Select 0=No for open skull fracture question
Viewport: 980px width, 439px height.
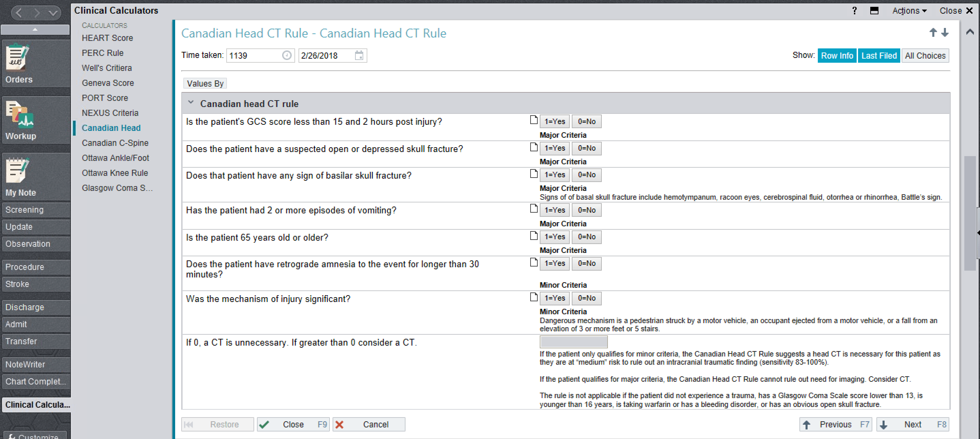587,148
